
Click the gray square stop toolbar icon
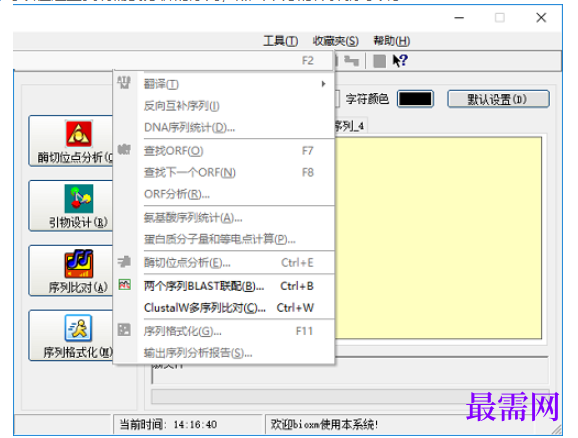(379, 61)
